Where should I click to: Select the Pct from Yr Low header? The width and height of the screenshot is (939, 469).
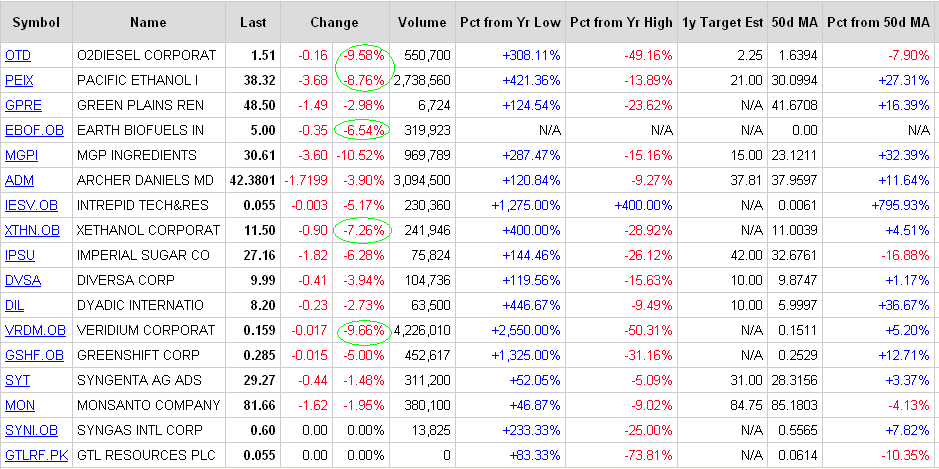pyautogui.click(x=510, y=22)
